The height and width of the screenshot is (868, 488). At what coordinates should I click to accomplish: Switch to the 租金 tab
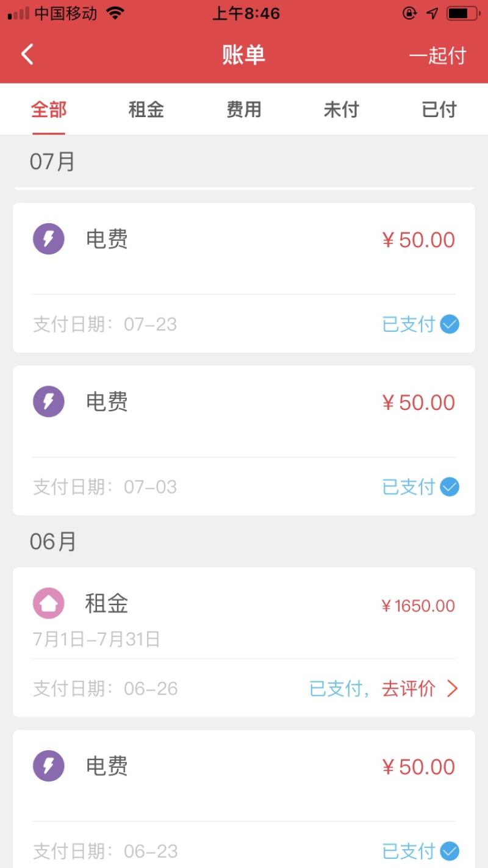146,110
